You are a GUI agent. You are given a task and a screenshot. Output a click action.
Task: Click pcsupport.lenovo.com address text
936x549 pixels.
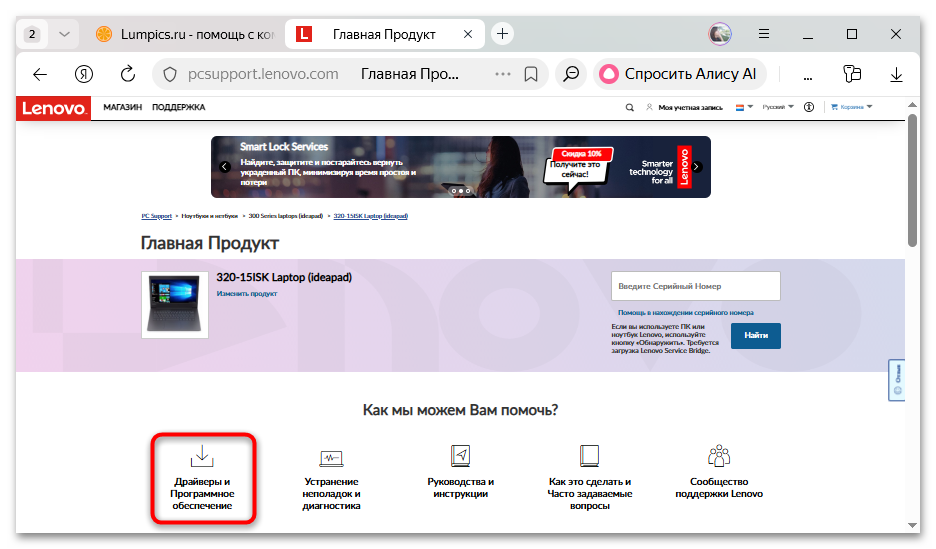(x=263, y=74)
